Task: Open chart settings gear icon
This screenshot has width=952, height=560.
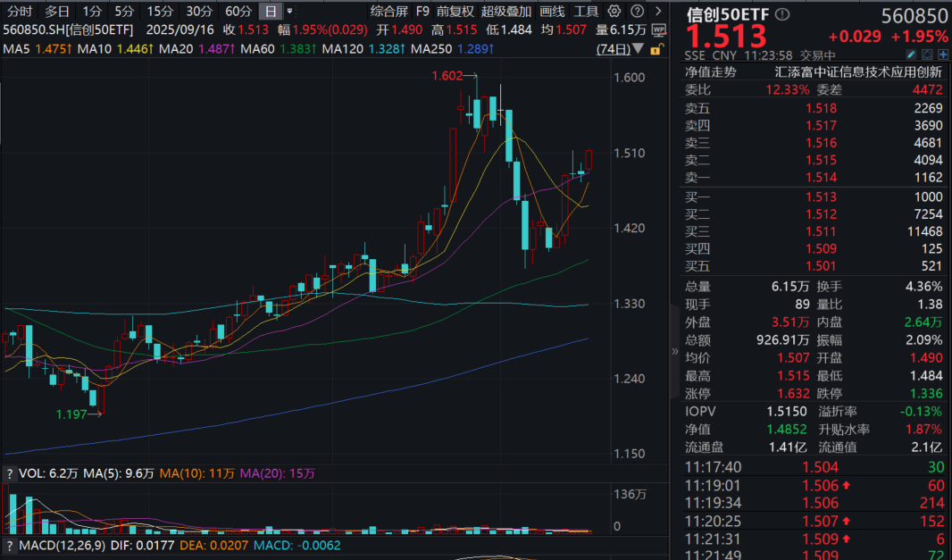Action: pos(614,12)
